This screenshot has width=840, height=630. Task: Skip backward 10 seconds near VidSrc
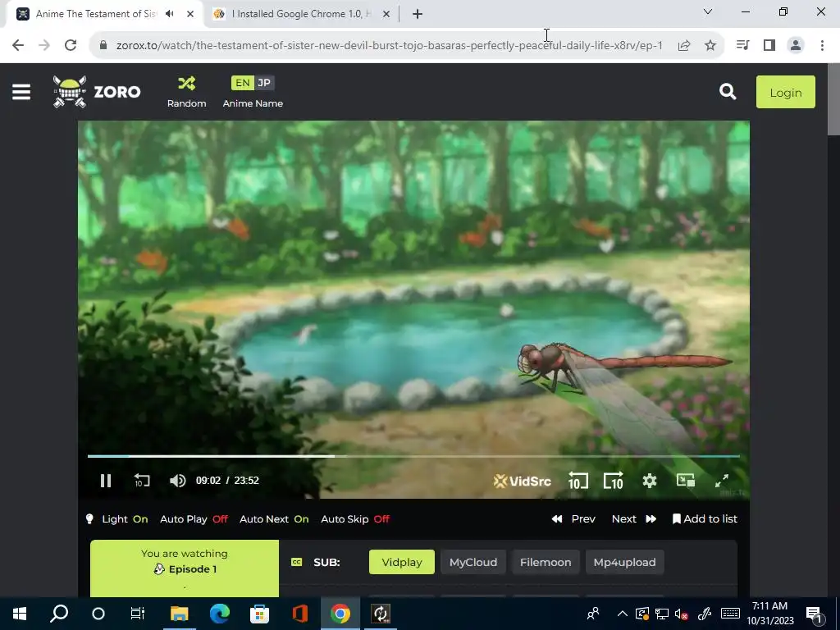(578, 481)
